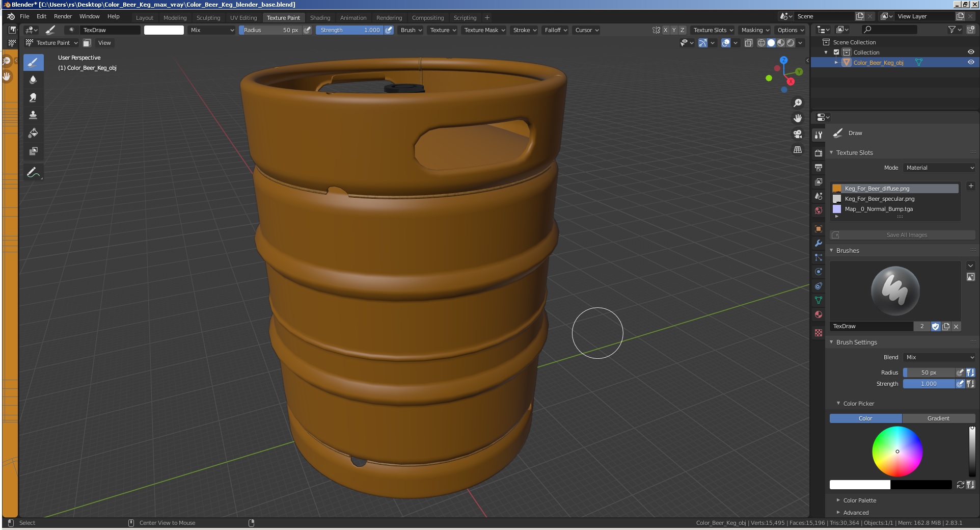The height and width of the screenshot is (530, 980).
Task: Select the Fill bucket tool
Action: click(33, 133)
